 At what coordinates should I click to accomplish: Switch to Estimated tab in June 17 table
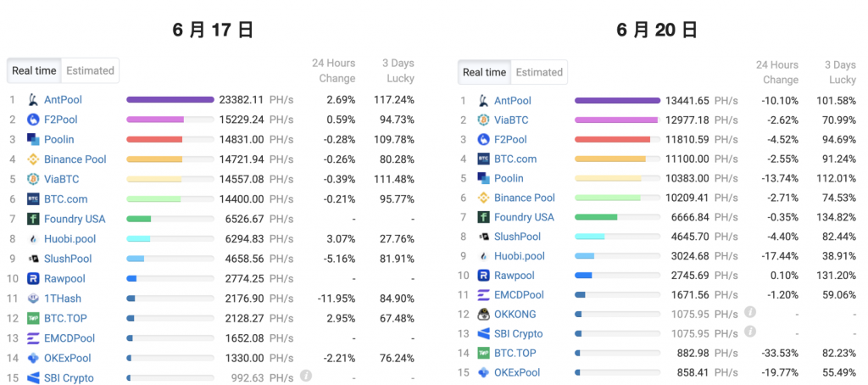90,70
